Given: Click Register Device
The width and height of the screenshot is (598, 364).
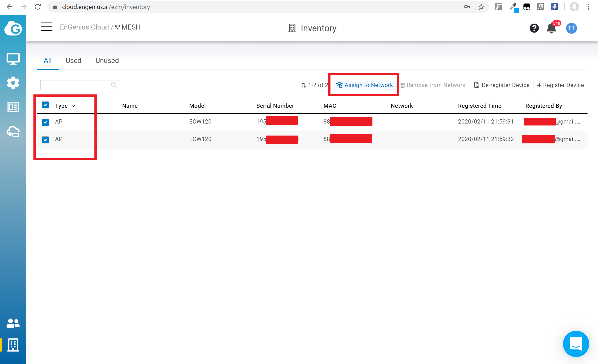Looking at the screenshot, I should (x=560, y=85).
